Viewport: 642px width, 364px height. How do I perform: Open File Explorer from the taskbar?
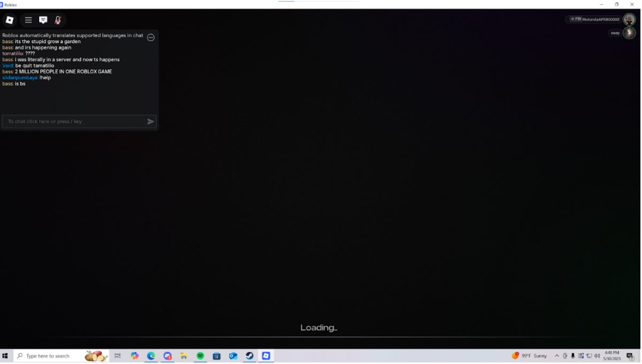pos(184,356)
